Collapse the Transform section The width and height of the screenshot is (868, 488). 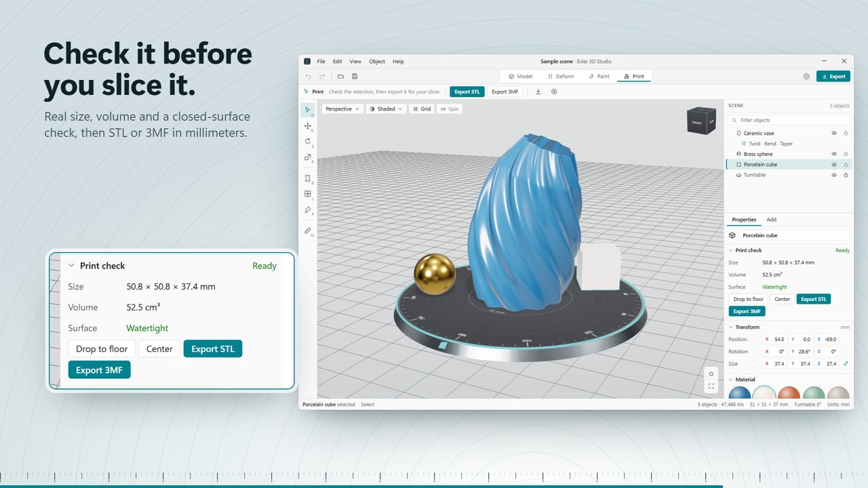(730, 327)
